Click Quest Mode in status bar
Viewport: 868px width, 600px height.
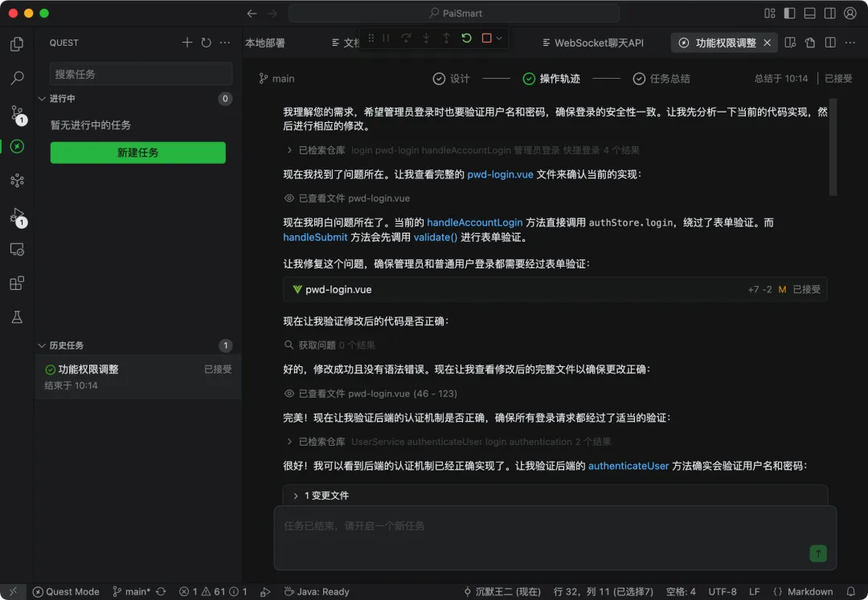coord(66,592)
